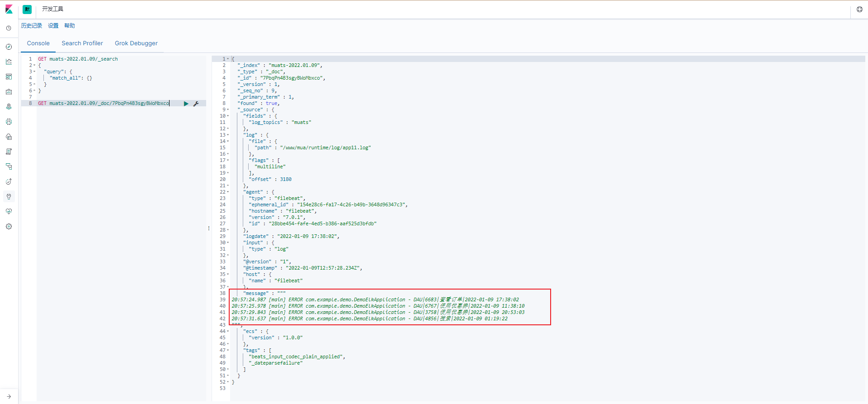The height and width of the screenshot is (404, 868).
Task: Place cursor in the GET _doc/7PbqPn4B3sgyBWoMbxco line
Action: [x=104, y=103]
